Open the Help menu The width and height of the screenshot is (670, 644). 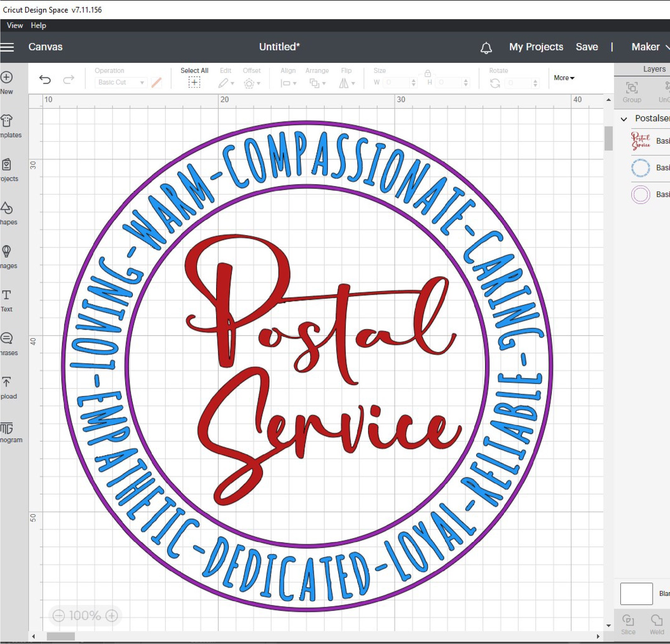(38, 25)
